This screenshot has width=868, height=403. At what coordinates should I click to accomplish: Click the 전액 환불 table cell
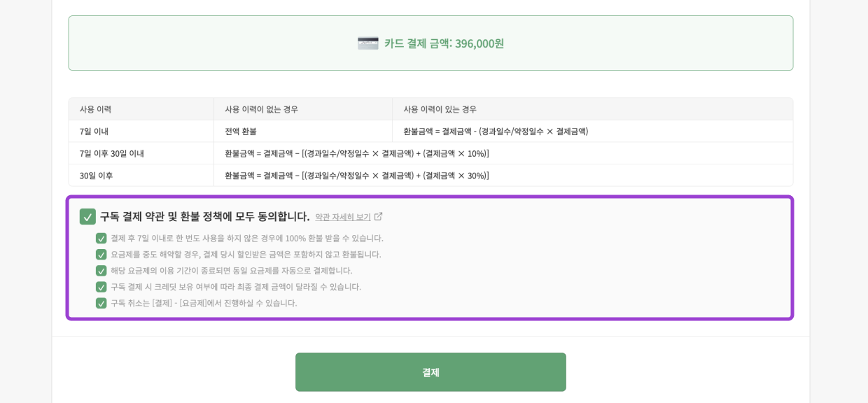(241, 132)
